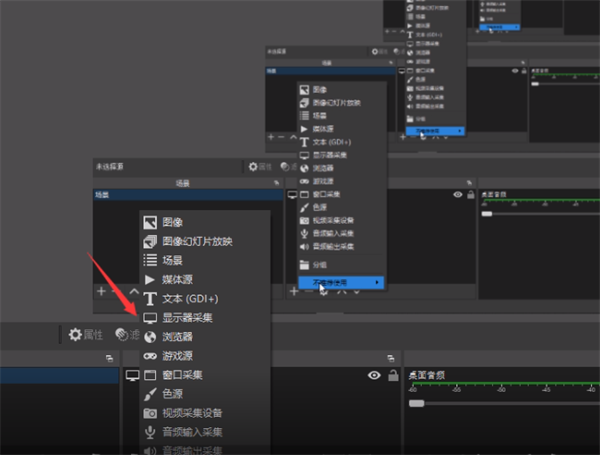Select 窗口采集 window capture in the large menu
Image resolution: width=600 pixels, height=455 pixels.
coord(182,375)
